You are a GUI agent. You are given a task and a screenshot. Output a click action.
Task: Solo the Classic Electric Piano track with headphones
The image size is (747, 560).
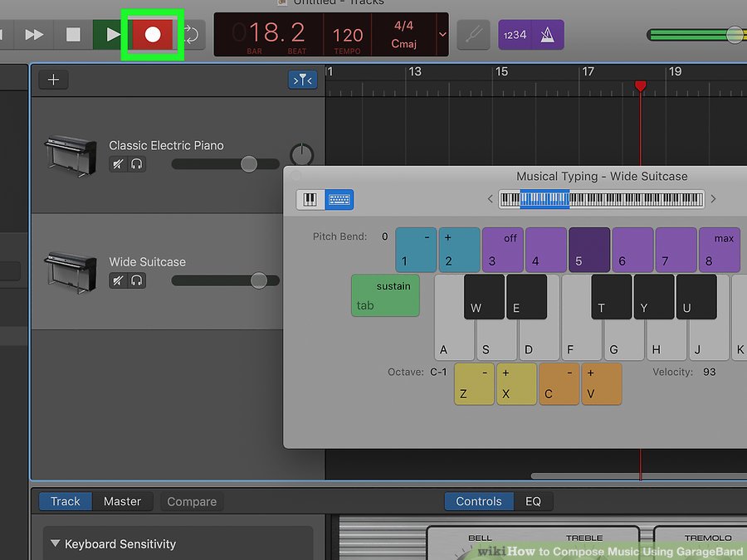137,164
